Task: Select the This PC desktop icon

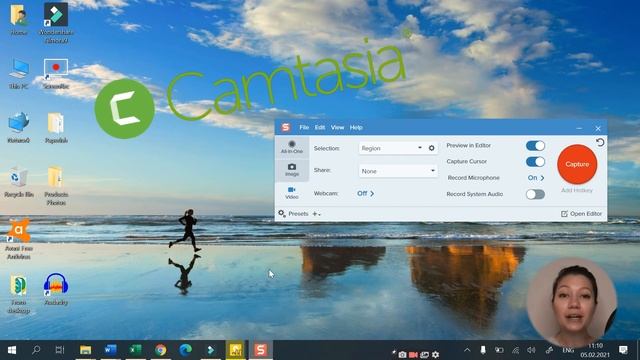Action: [18, 73]
